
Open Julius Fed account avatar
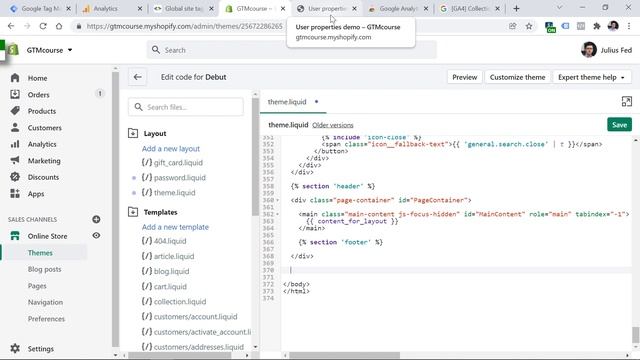click(x=589, y=50)
